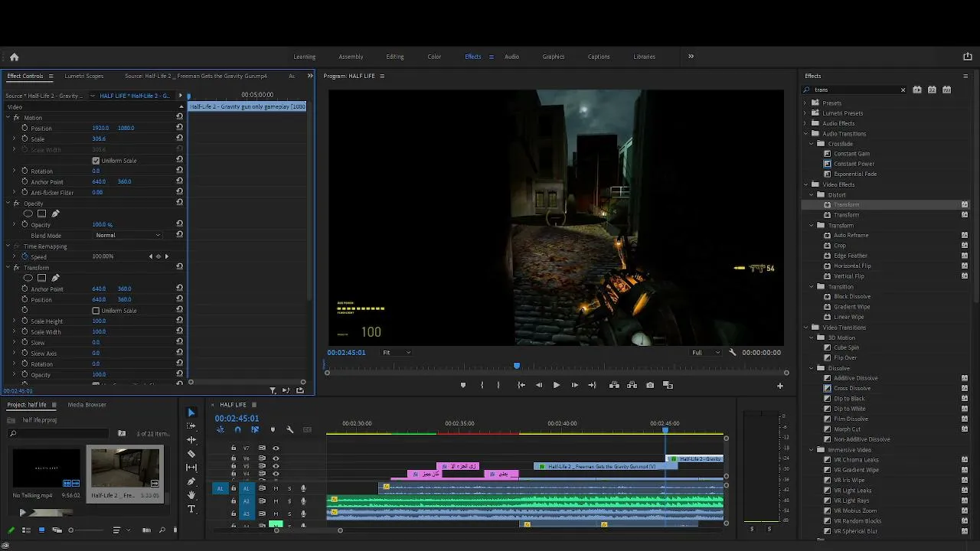Add a marker in the timeline header

273,430
